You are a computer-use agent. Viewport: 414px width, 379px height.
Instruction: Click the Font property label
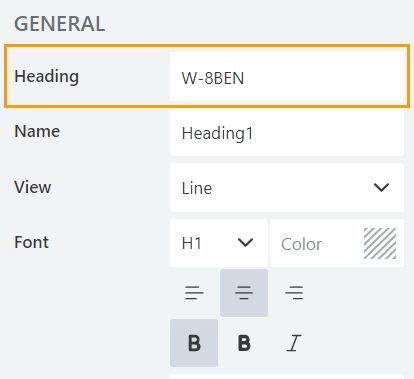coord(31,242)
